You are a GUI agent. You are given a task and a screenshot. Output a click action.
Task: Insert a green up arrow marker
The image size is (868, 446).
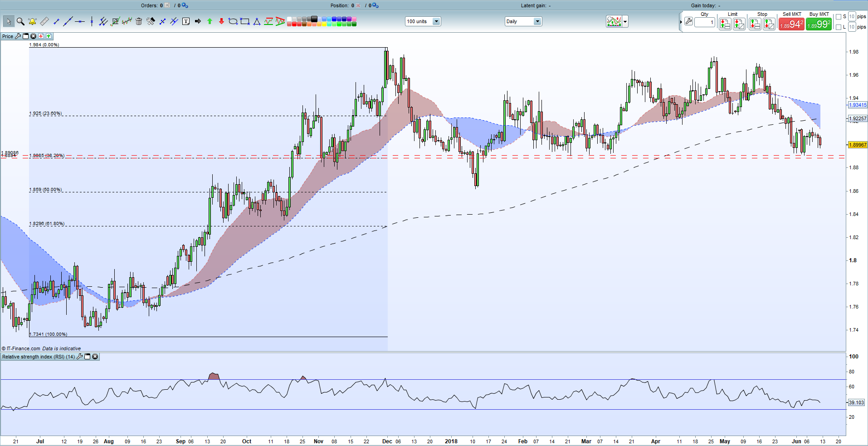coord(210,21)
